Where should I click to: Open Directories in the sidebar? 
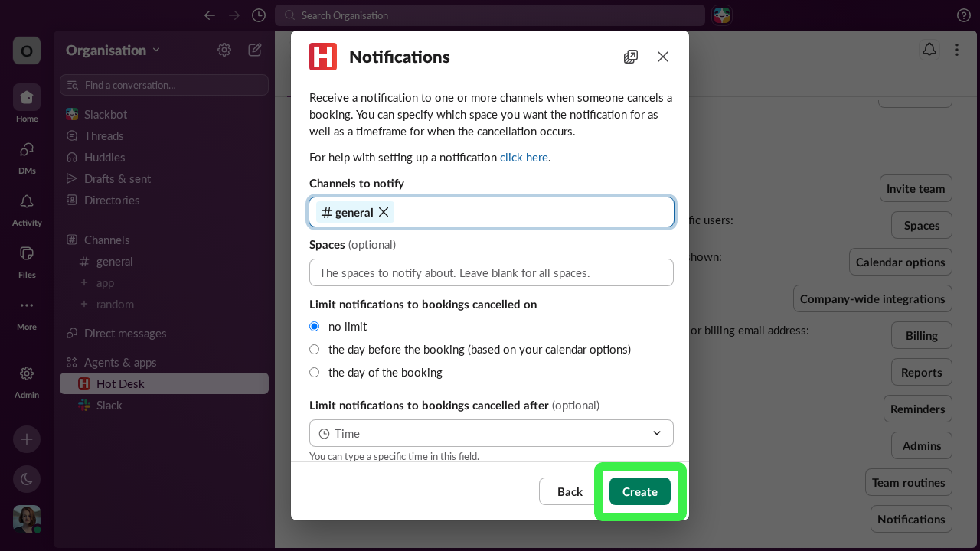(164, 200)
